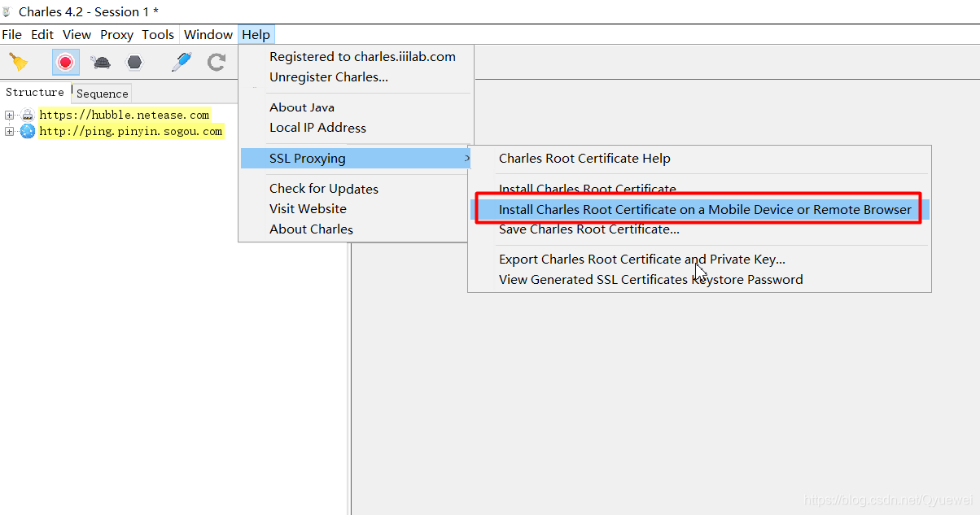Open the View menu
This screenshot has width=980, height=515.
[77, 34]
